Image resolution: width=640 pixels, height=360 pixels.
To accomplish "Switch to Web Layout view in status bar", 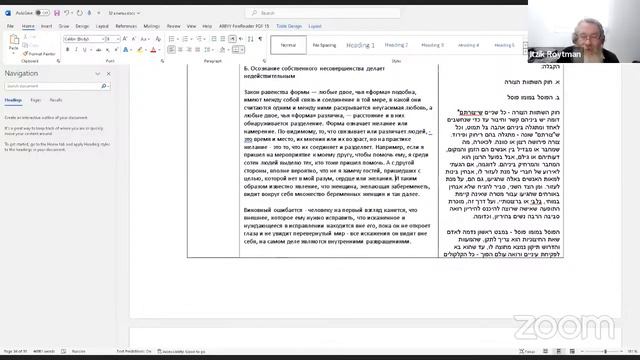I will (x=572, y=351).
